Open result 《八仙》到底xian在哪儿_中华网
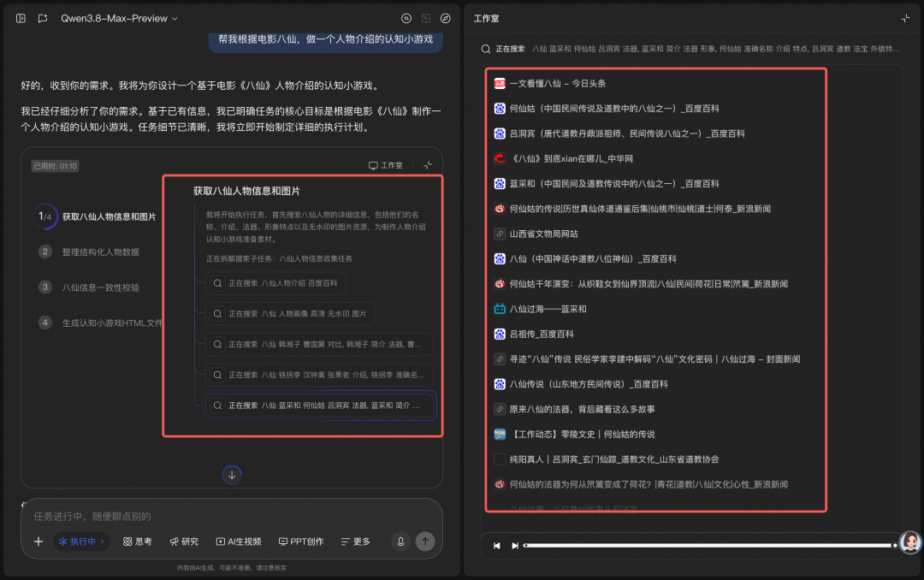This screenshot has width=924, height=580. click(x=571, y=158)
